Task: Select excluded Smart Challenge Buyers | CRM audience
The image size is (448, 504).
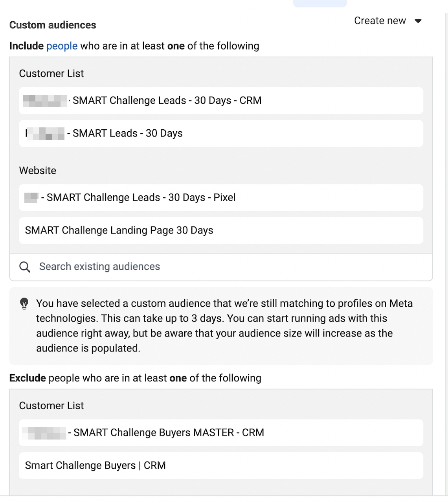Action: 95,465
